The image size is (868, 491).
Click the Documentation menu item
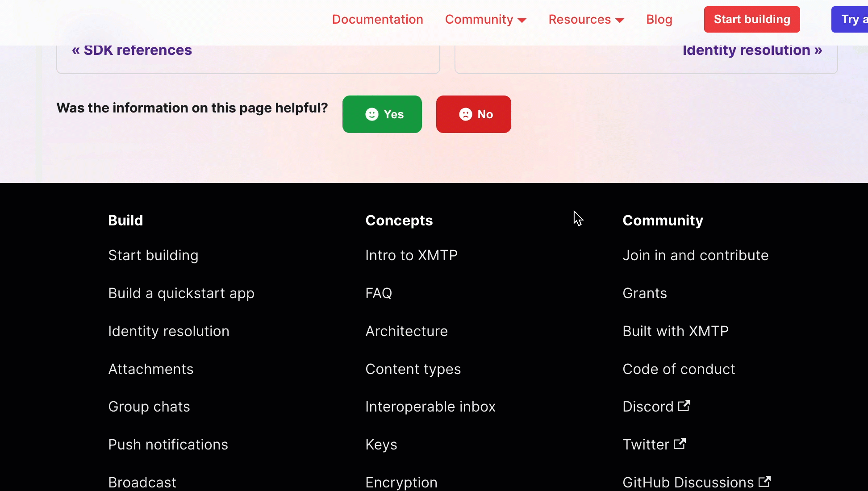coord(378,19)
